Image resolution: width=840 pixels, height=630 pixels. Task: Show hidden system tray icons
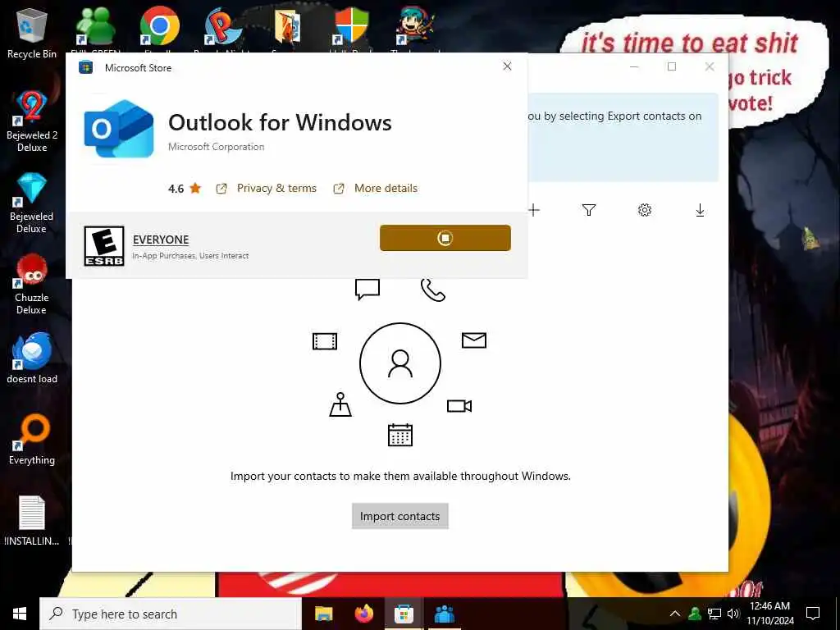675,614
